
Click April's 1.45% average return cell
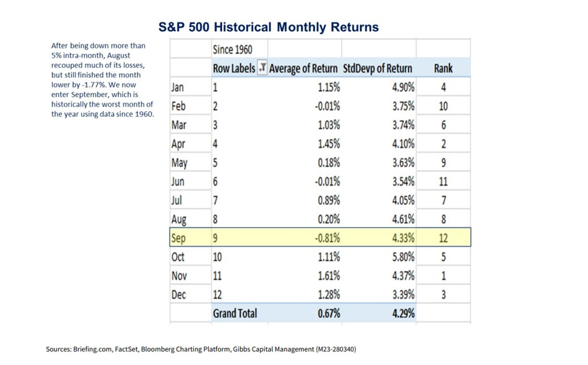coord(329,144)
